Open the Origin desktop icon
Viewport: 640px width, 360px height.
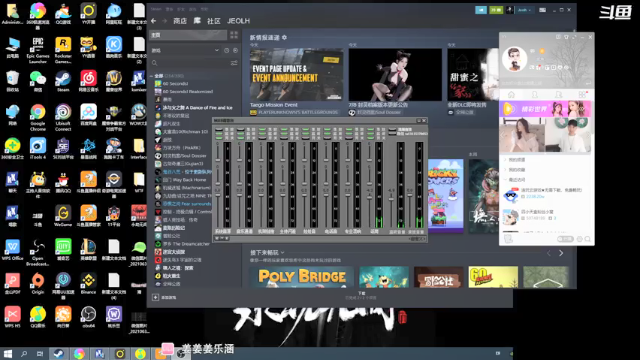(38, 283)
